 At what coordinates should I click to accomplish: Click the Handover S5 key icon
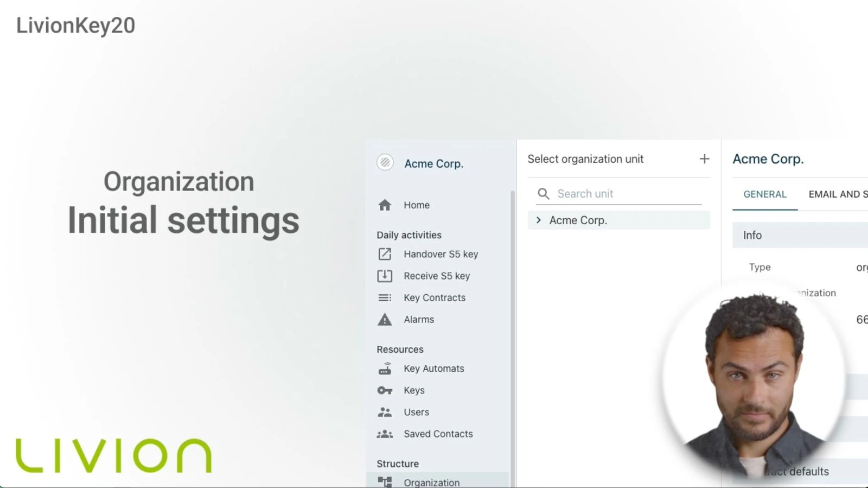coord(385,254)
